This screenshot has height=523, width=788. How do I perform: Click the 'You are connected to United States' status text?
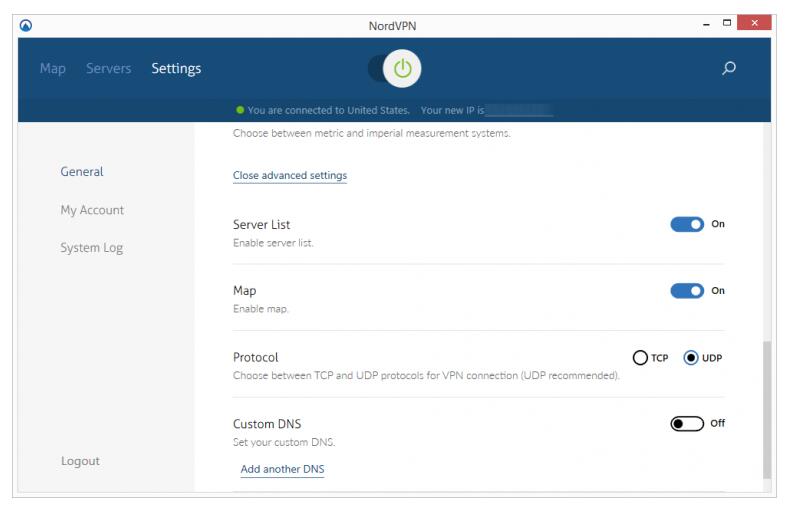point(328,110)
